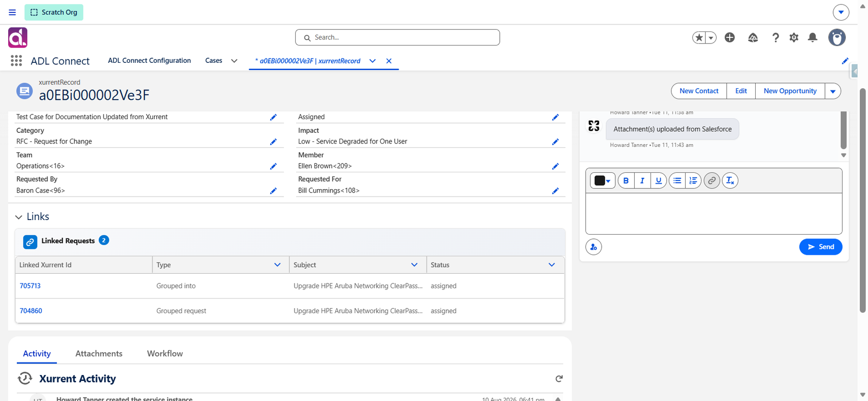
Task: Click the person icon below the editor
Action: pyautogui.click(x=593, y=247)
